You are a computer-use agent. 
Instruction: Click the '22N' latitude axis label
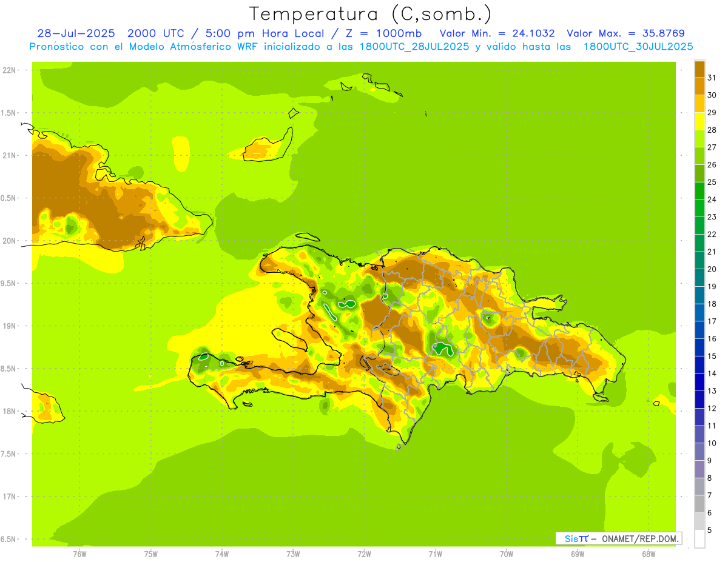[x=8, y=70]
